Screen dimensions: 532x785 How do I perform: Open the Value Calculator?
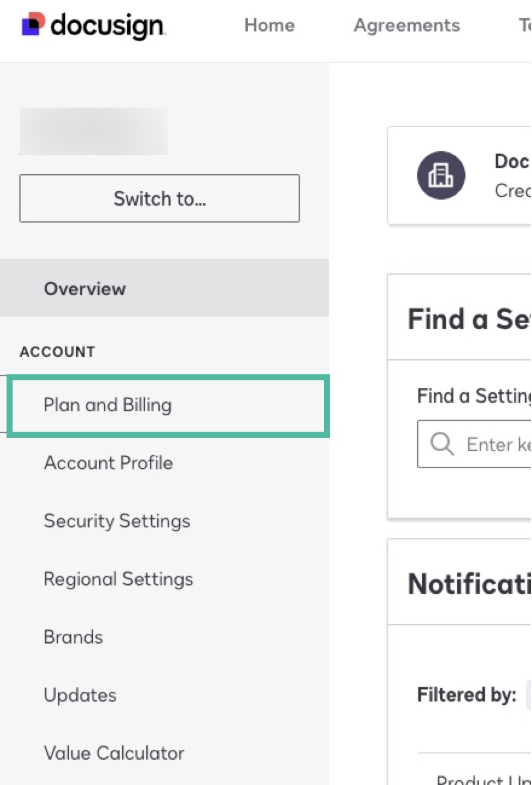(114, 753)
